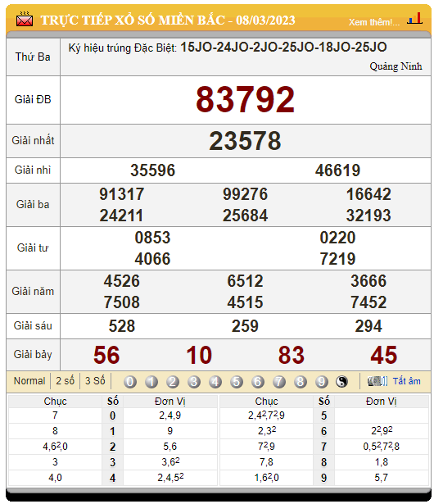Select digit 9 ball filter
This screenshot has height=504, width=434.
click(x=321, y=382)
